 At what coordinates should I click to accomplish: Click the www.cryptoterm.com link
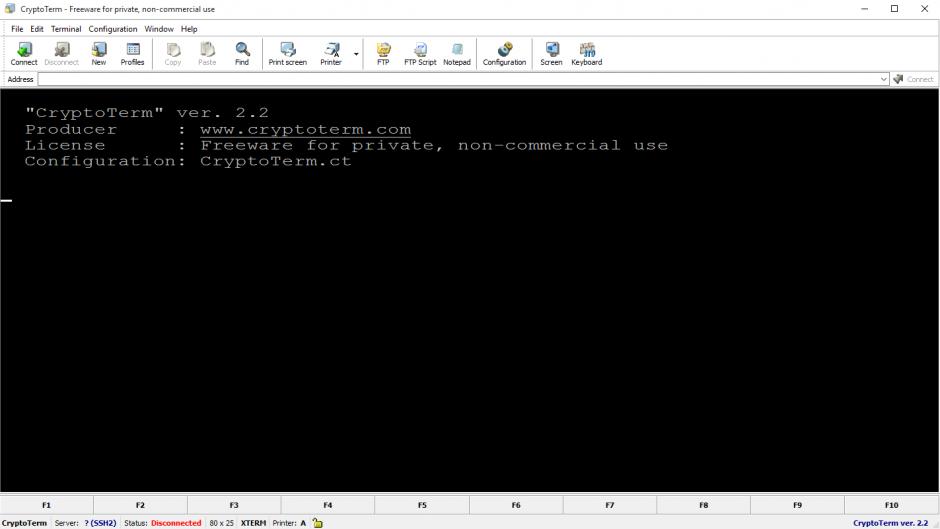coord(305,129)
